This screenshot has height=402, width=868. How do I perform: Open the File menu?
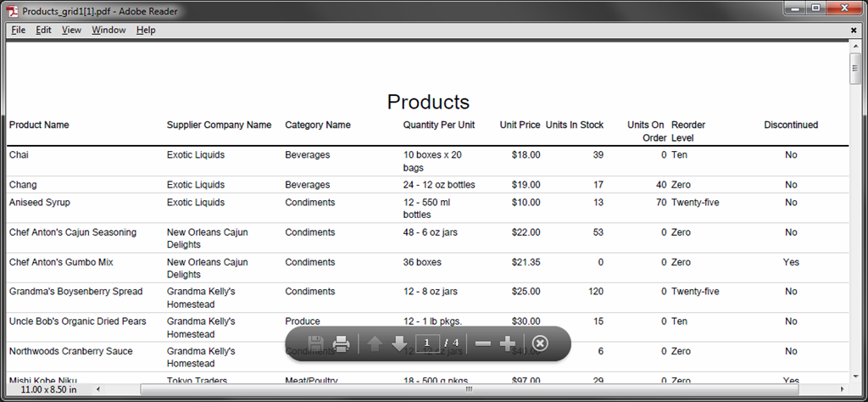[x=19, y=30]
